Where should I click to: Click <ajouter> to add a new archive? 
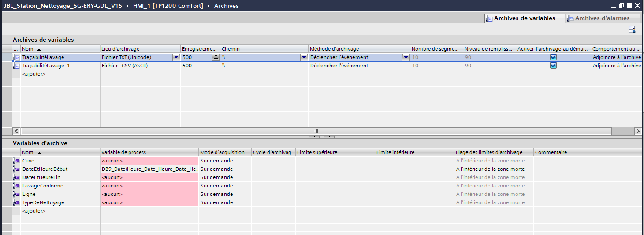point(34,74)
